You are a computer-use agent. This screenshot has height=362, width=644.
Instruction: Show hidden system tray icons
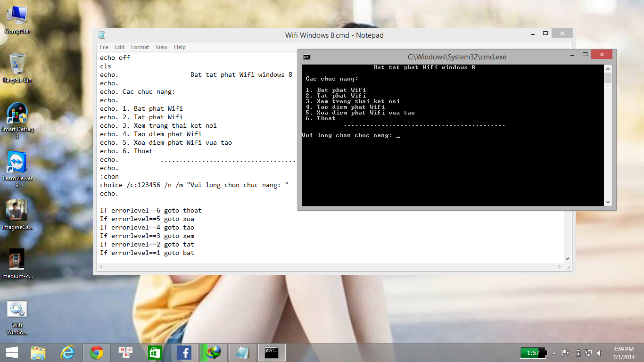(x=554, y=353)
